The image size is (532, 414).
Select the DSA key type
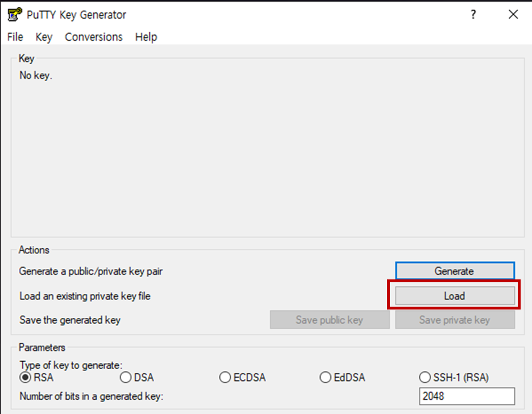pos(137,378)
